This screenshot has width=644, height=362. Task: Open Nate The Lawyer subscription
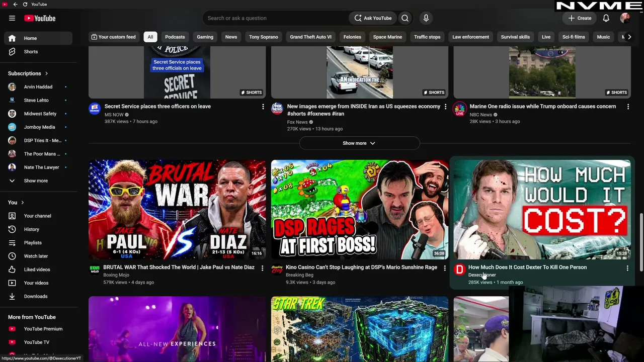(x=38, y=167)
